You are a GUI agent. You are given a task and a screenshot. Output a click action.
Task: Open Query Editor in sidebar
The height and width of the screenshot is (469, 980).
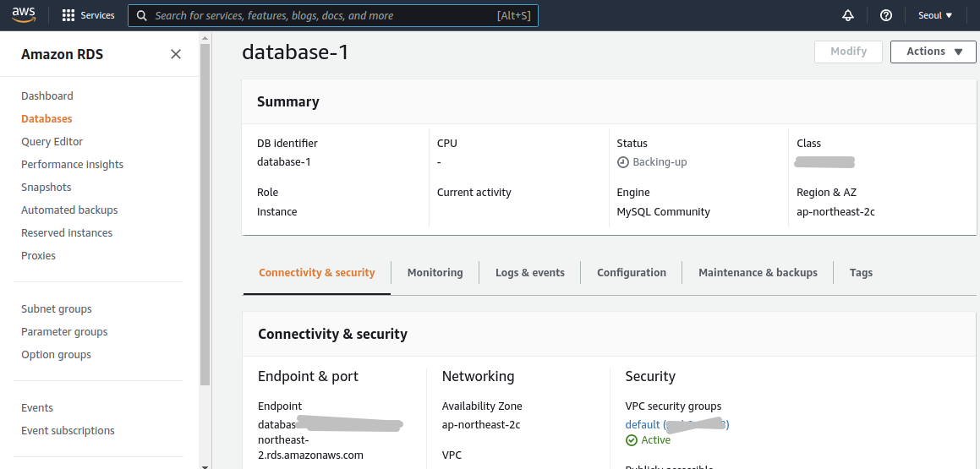52,142
